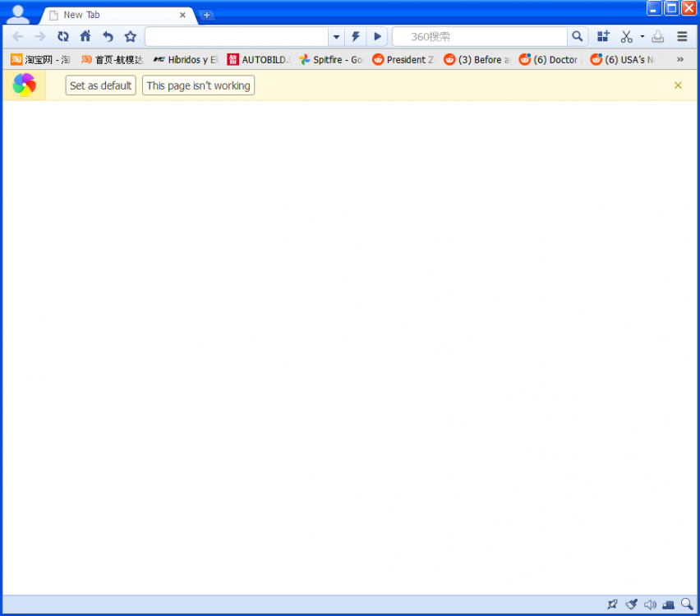Show more bookmarks with the chevron
The width and height of the screenshot is (700, 616).
click(680, 59)
